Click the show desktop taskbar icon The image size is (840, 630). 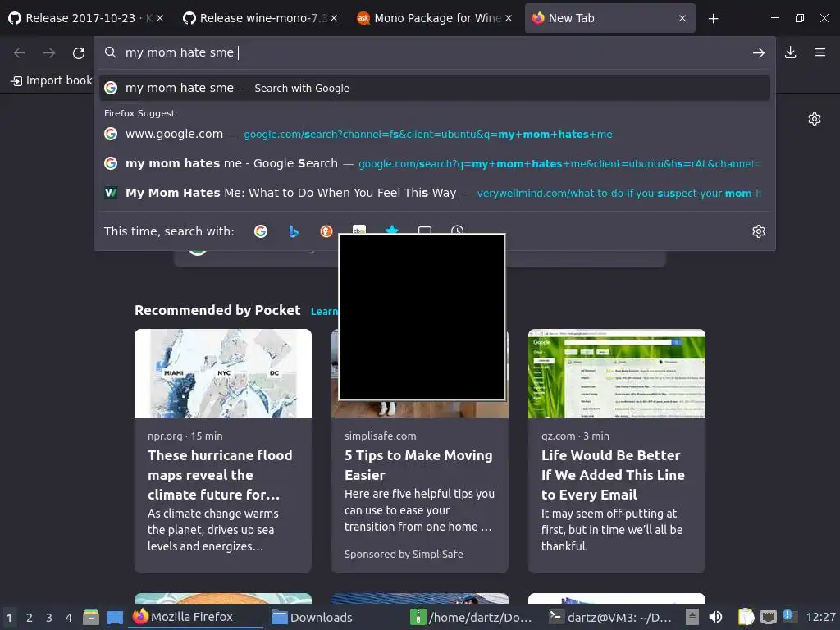pos(115,617)
